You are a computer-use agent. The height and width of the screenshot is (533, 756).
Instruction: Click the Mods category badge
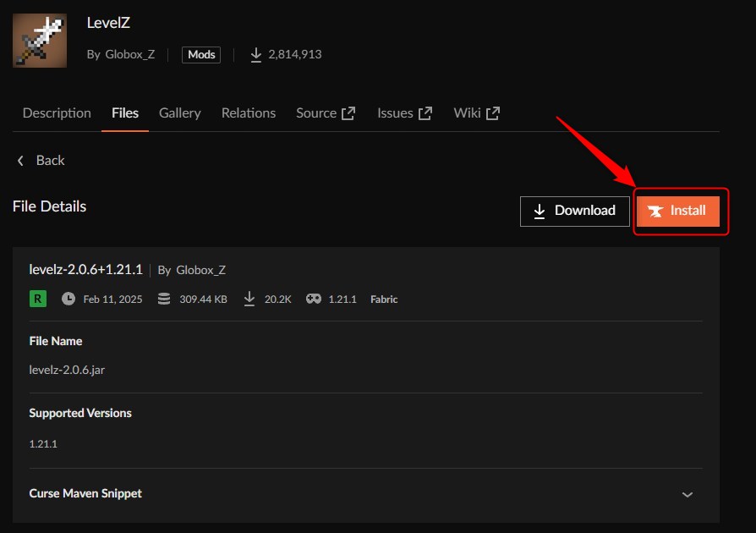point(201,54)
